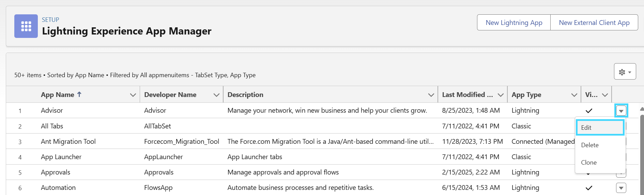Viewport: 644px width, 195px height.
Task: Click New External Client App button
Action: [594, 23]
